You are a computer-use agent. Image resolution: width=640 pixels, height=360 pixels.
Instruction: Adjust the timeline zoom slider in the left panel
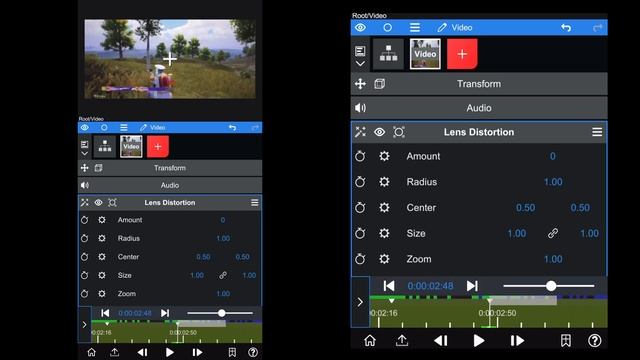pyautogui.click(x=221, y=313)
